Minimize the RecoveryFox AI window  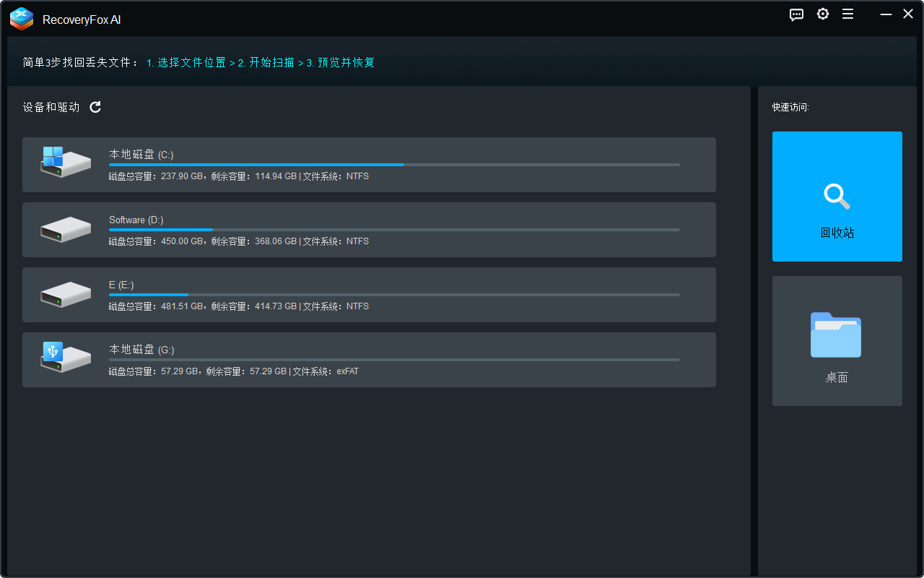[x=886, y=14]
